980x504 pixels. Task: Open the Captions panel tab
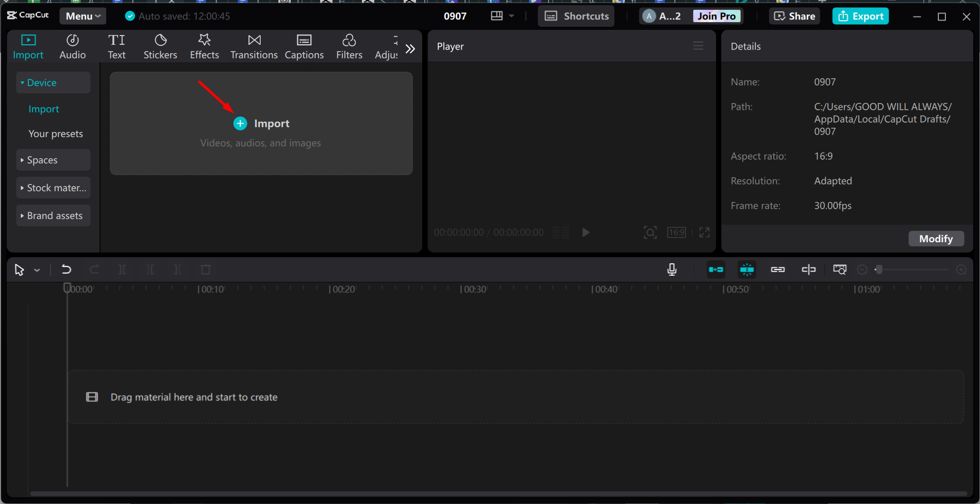coord(304,46)
